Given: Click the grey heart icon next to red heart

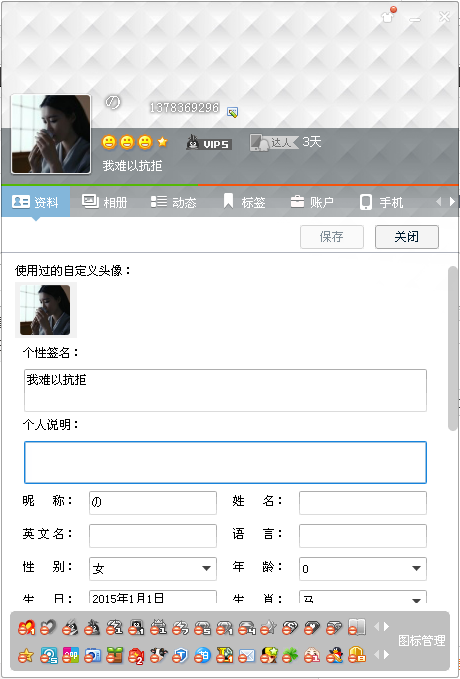Looking at the screenshot, I should point(48,627).
